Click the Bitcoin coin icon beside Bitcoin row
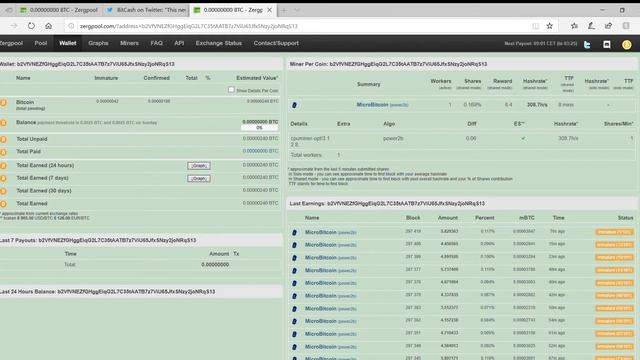 click(x=3, y=103)
